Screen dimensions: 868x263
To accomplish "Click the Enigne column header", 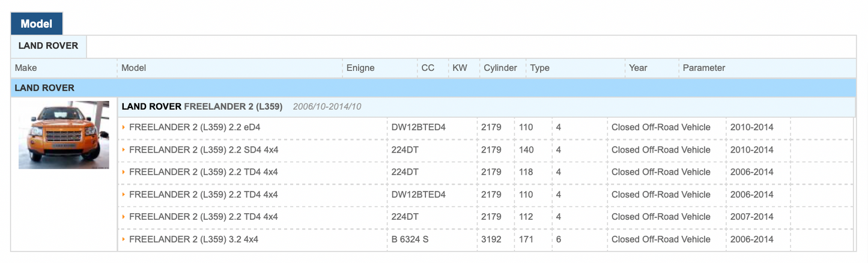I will (x=360, y=68).
